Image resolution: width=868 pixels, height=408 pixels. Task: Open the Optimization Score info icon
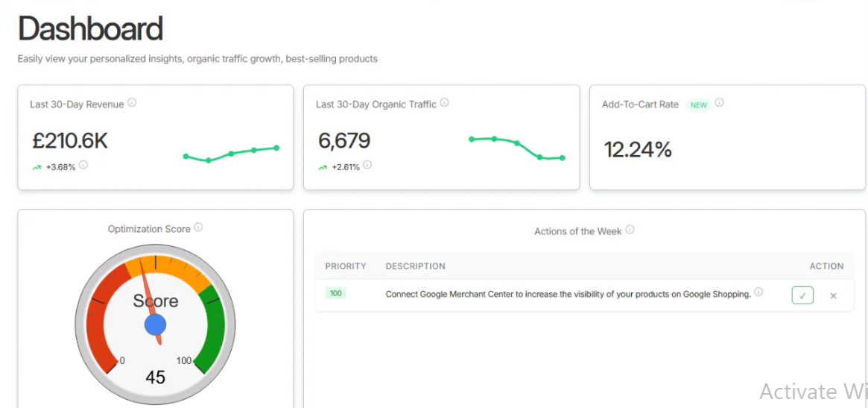coord(198,227)
